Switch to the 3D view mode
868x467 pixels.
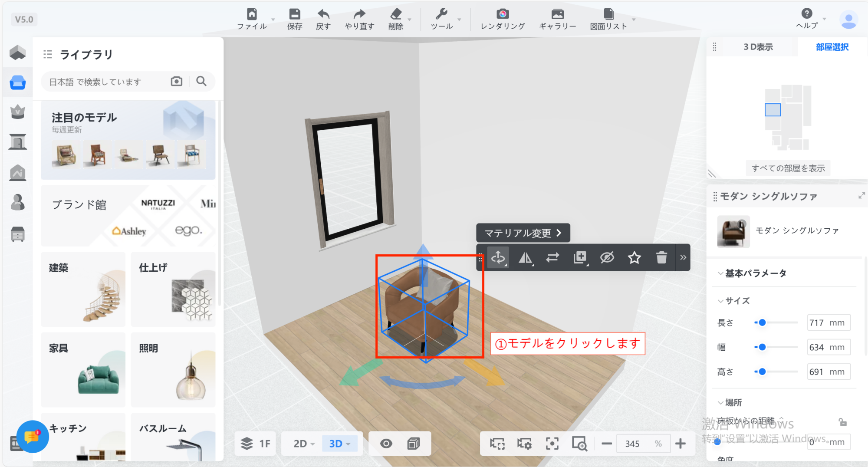339,444
